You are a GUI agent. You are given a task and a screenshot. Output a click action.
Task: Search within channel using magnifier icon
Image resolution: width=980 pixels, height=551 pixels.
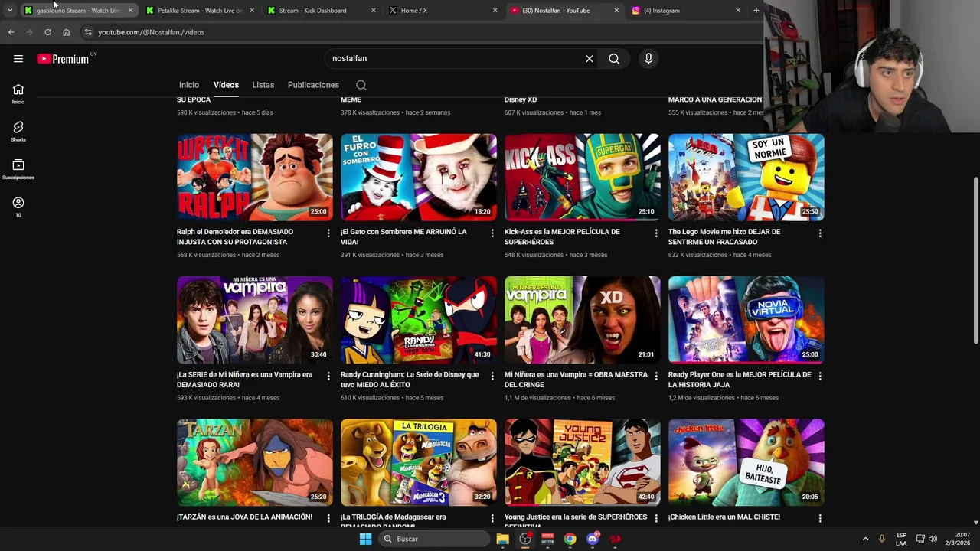pos(361,85)
